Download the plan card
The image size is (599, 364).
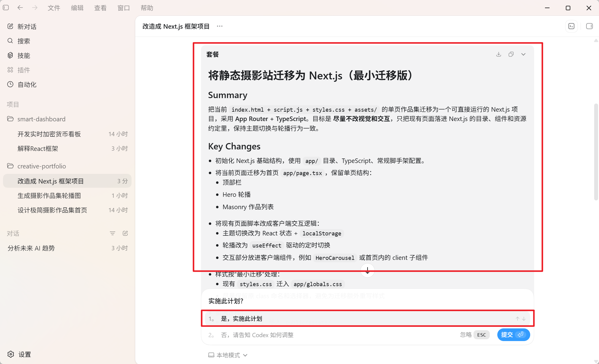(499, 54)
